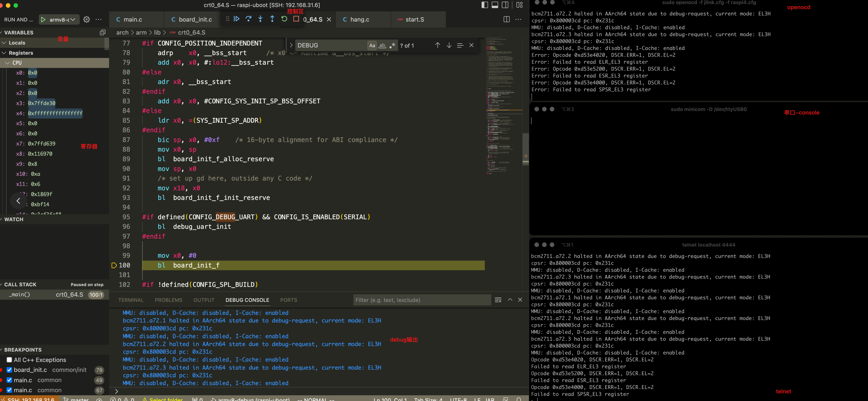868x401 pixels.
Task: Switch to the TERMINAL panel tab
Action: click(131, 300)
